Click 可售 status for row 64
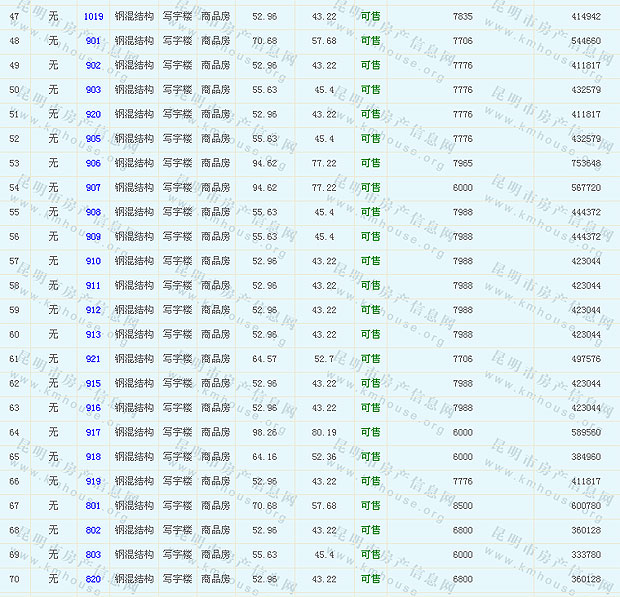 (370, 433)
